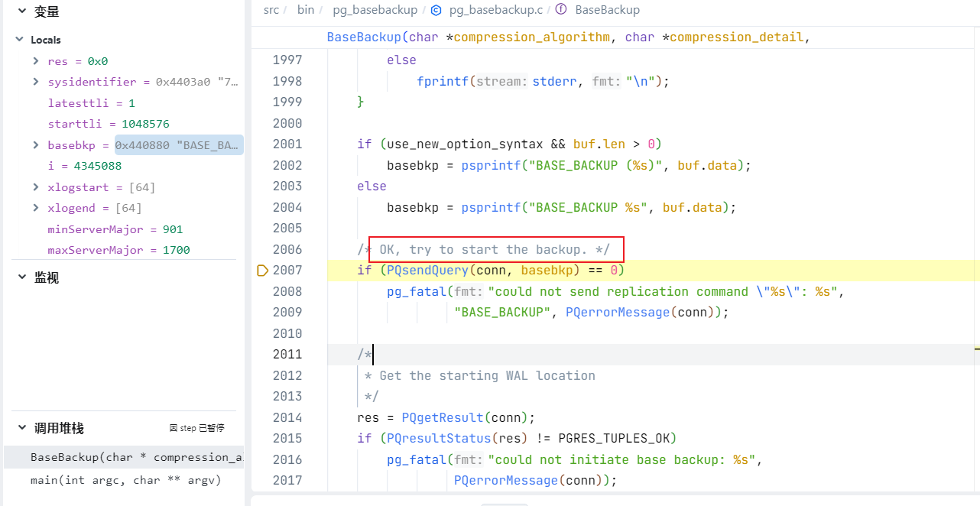The width and height of the screenshot is (980, 506).
Task: Click line number 2011 in gutter
Action: pyautogui.click(x=287, y=354)
